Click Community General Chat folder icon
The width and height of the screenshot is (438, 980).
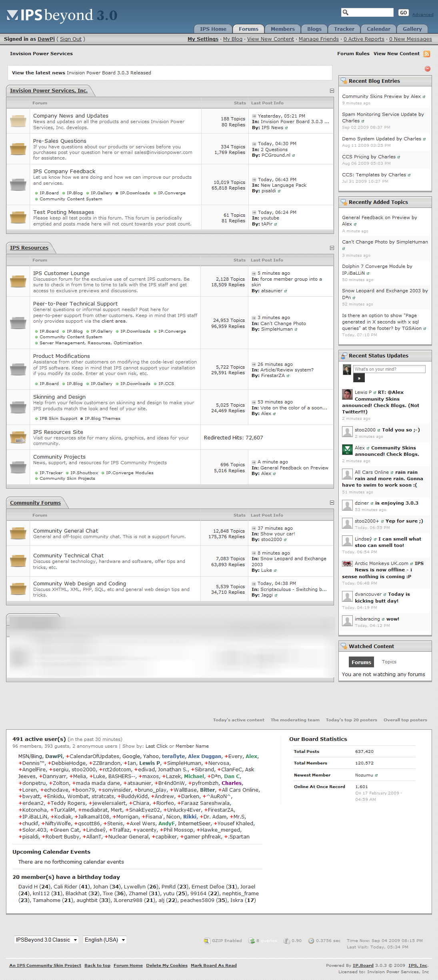(x=18, y=533)
